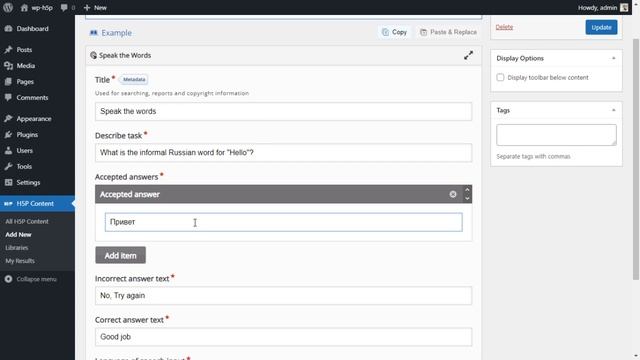The width and height of the screenshot is (640, 360).
Task: Remove the Accepted answer item
Action: click(x=453, y=194)
